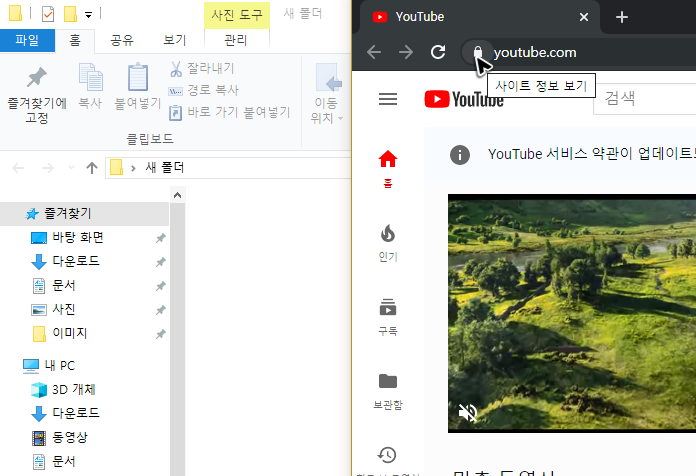Close the YouTube tab
Screen dimensions: 696x476
coord(584,17)
